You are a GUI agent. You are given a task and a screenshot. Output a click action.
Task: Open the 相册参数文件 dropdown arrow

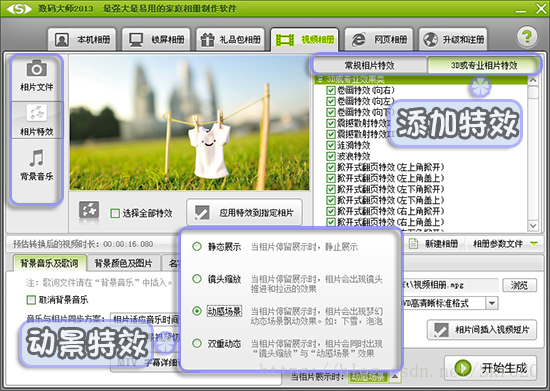click(x=534, y=244)
